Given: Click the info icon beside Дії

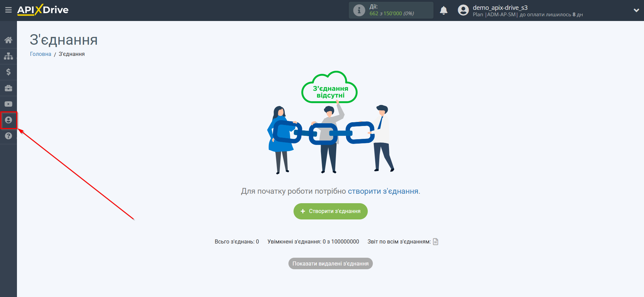Looking at the screenshot, I should click(359, 10).
